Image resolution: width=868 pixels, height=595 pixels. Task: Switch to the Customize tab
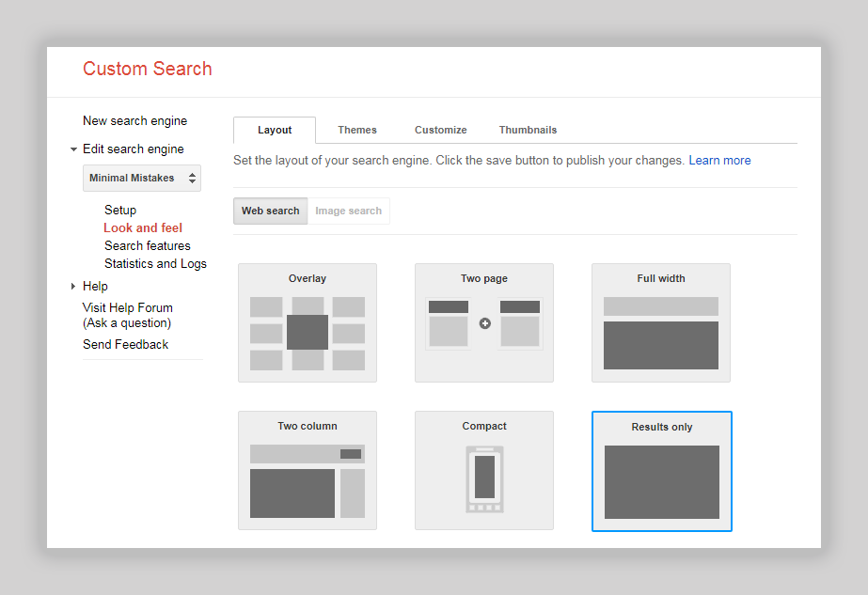tap(439, 130)
